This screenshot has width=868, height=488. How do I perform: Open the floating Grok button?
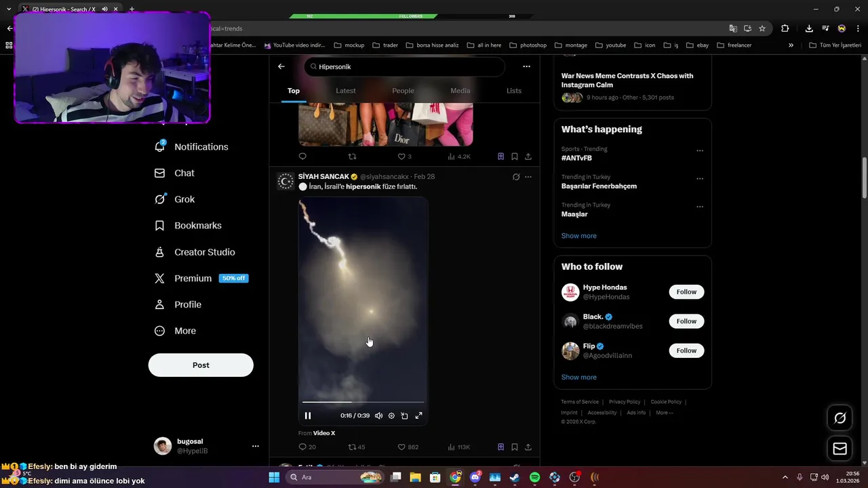840,418
